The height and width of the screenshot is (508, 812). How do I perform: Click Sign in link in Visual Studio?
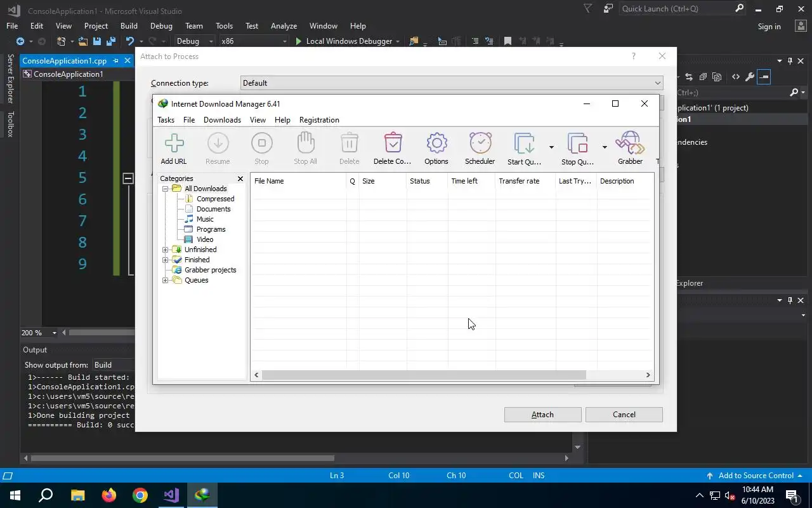[769, 27]
